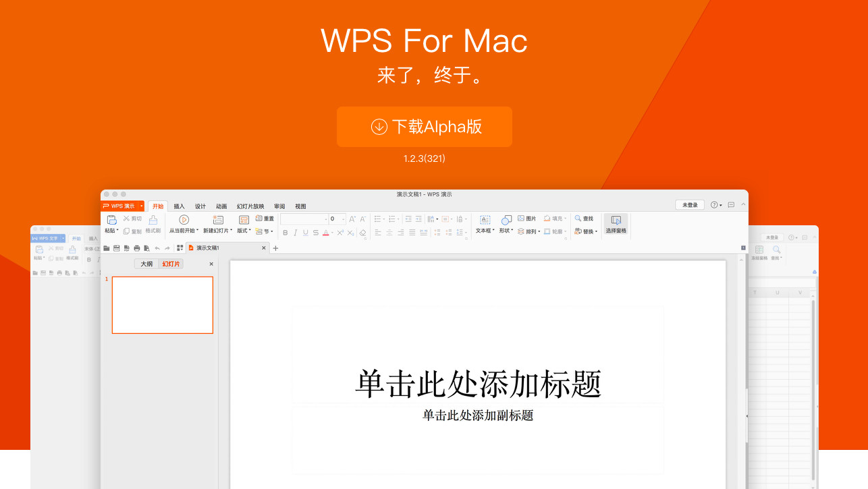This screenshot has height=489, width=868.
Task: Open the Shapes (形状) menu
Action: (x=506, y=225)
